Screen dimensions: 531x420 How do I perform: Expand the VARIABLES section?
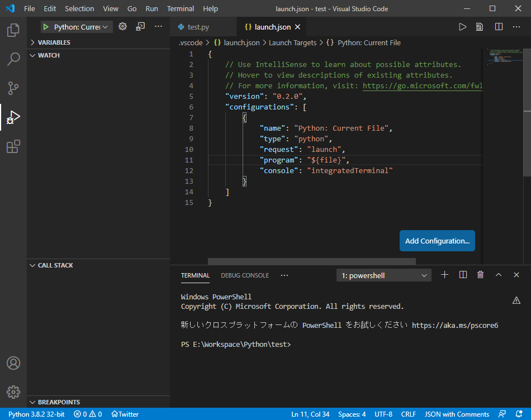[98, 42]
